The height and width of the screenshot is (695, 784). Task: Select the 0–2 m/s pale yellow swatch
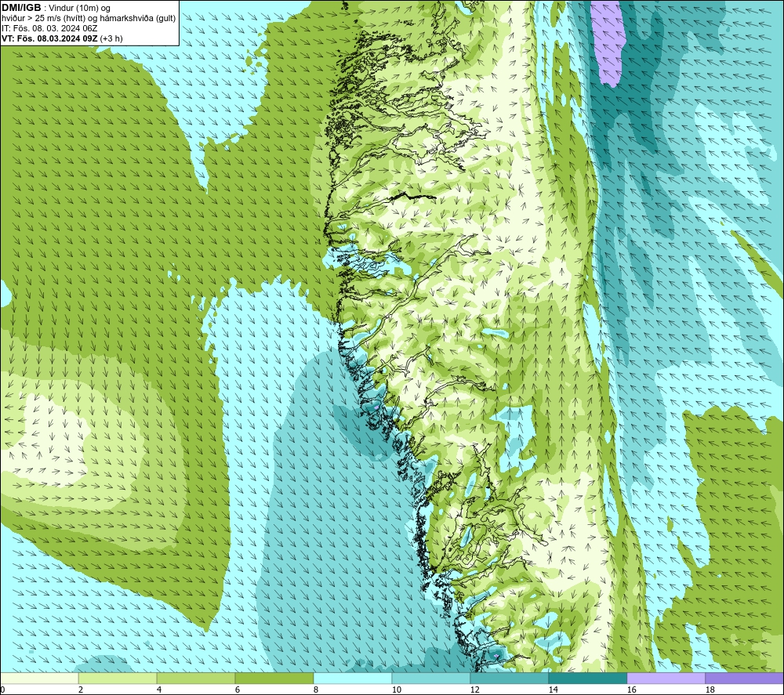(x=39, y=678)
